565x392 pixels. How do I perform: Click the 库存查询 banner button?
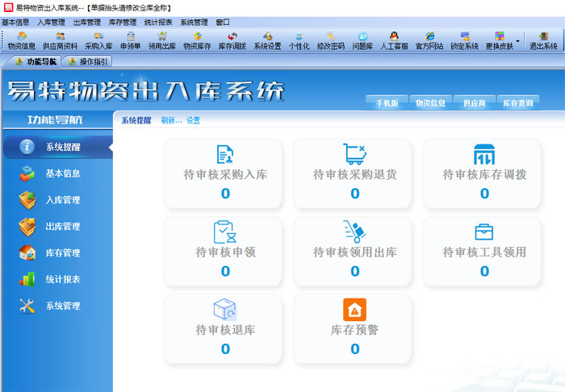tap(518, 103)
